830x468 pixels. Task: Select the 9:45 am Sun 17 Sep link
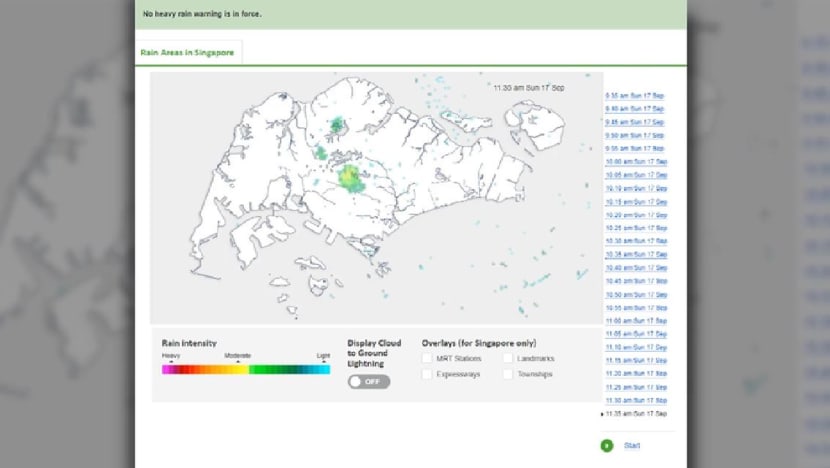[x=636, y=121]
